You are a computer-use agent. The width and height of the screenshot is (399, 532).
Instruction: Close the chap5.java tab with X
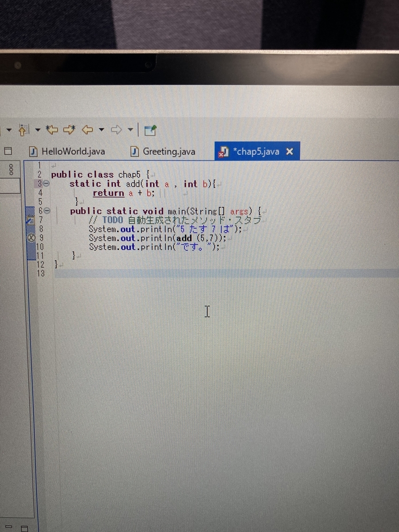[x=289, y=152]
